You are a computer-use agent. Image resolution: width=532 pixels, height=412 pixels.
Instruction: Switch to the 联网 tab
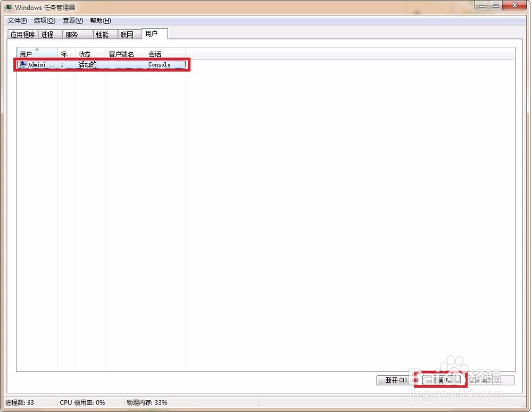[129, 34]
